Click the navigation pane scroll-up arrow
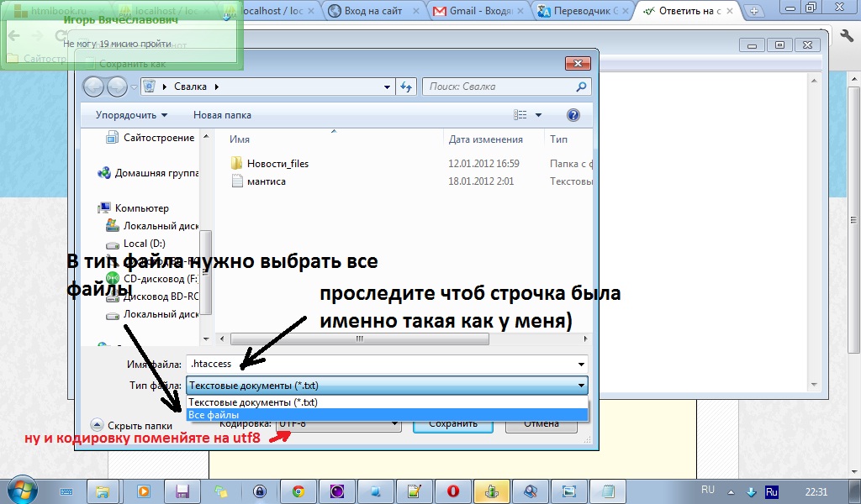The image size is (861, 504). [x=206, y=136]
